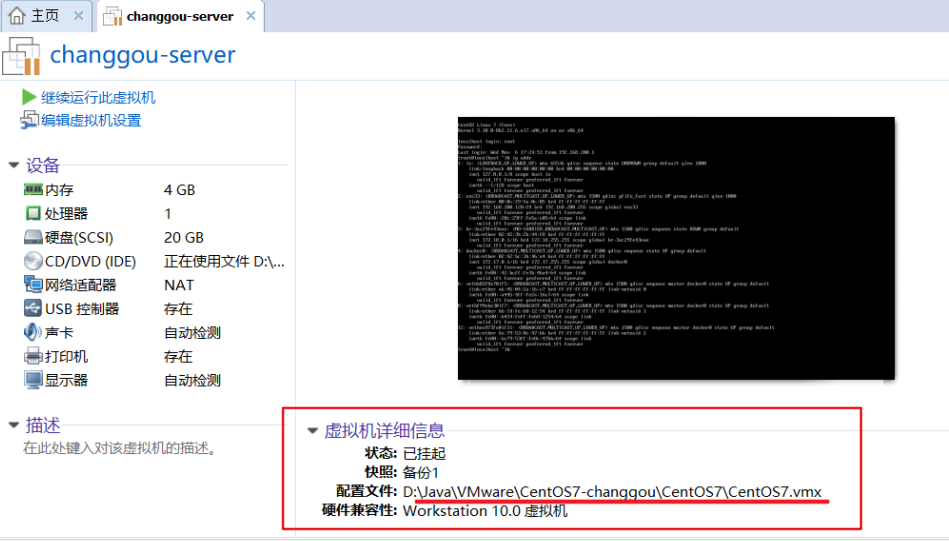949x541 pixels.
Task: Click the snapshot value 备份1
Action: tap(421, 473)
